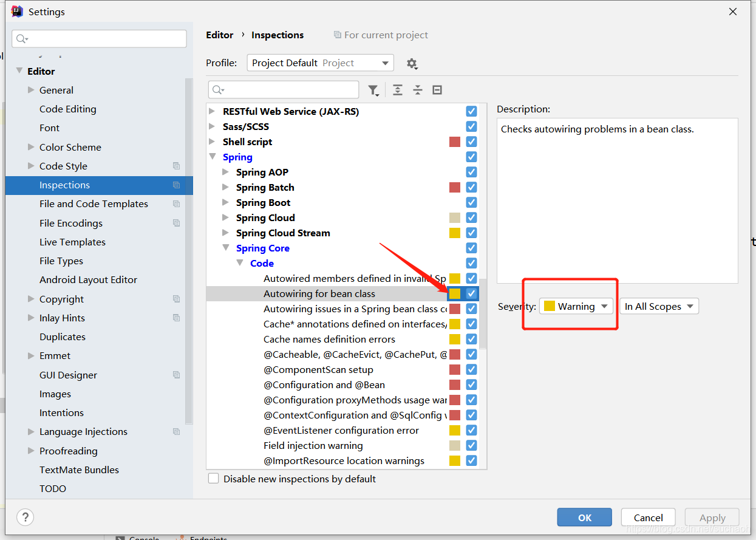
Task: Uncheck Autowiring for bean class checkbox
Action: pyautogui.click(x=471, y=293)
